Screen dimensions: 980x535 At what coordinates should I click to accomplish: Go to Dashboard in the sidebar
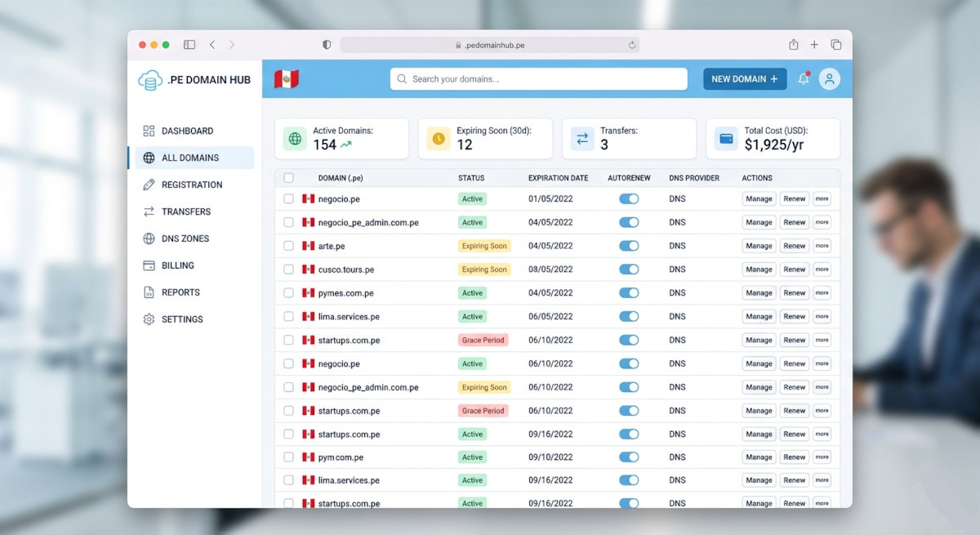[191, 131]
